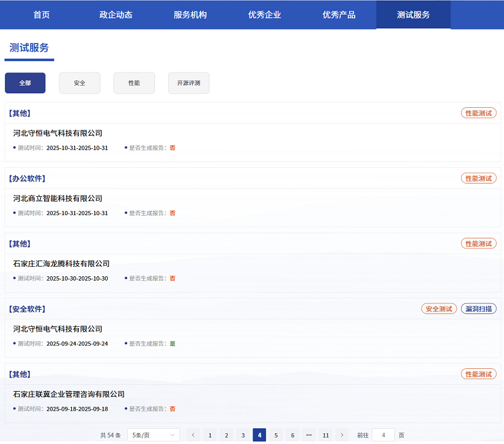The height and width of the screenshot is (444, 504).
Task: Select the 全部 filter
Action: coord(25,83)
